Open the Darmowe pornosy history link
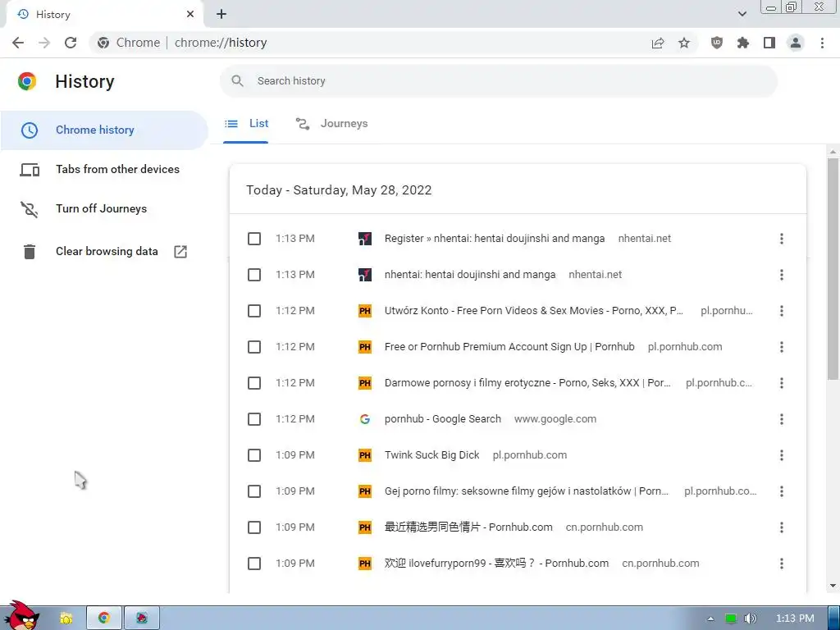The height and width of the screenshot is (630, 840). pos(527,383)
